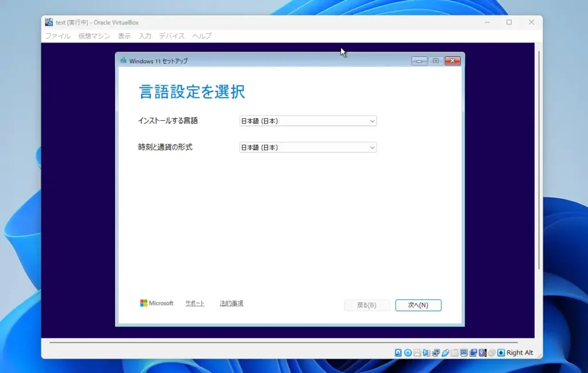
Task: Click the USB devices icon
Action: 446,352
